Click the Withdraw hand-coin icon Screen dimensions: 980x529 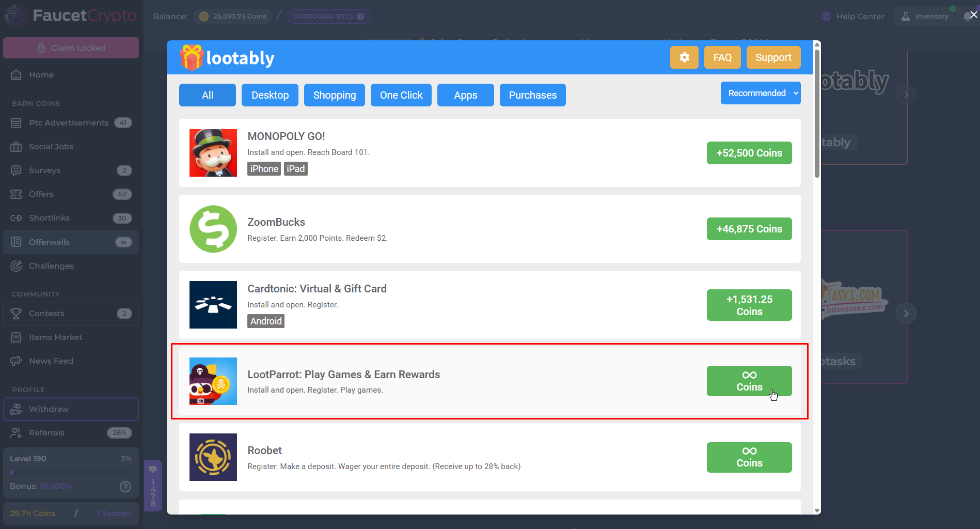16,409
